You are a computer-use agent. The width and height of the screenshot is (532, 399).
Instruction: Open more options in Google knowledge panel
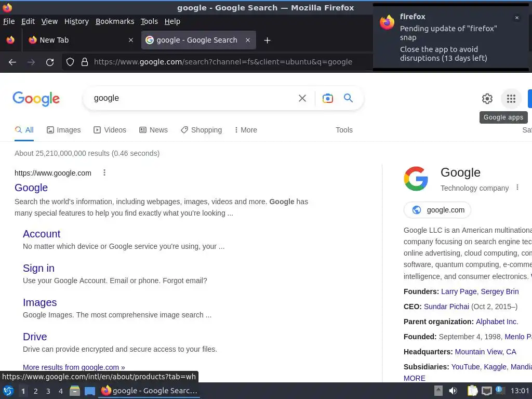pos(517,187)
